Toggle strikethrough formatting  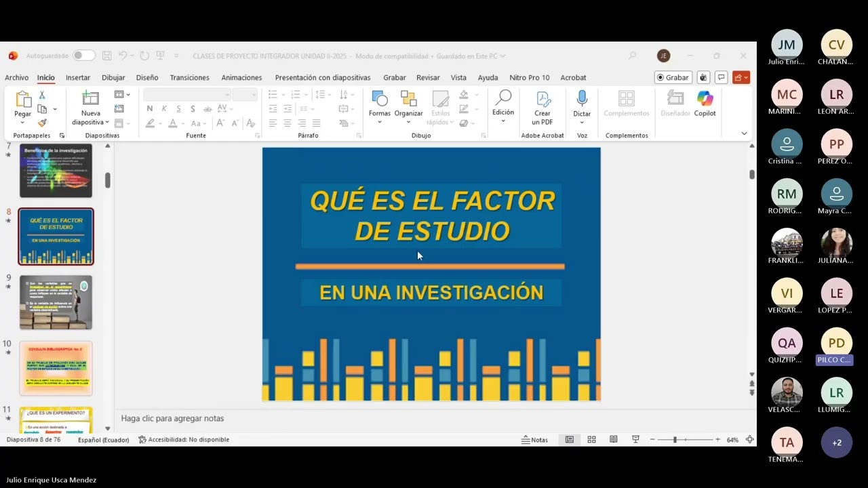208,108
